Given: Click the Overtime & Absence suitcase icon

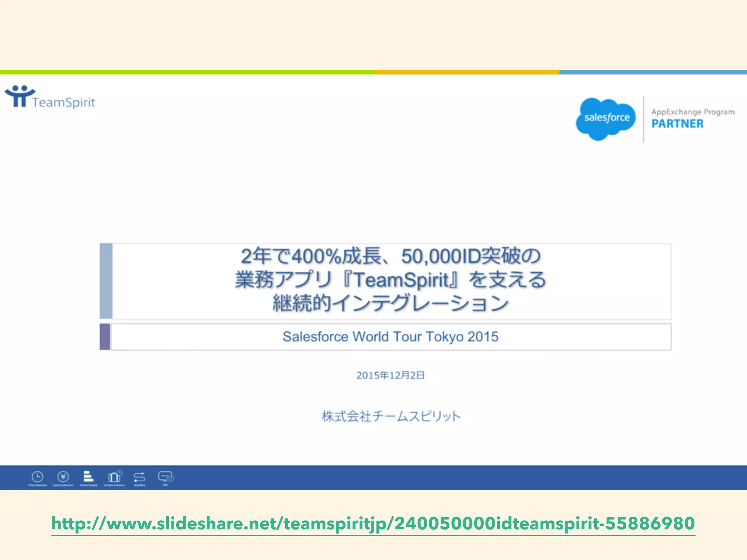Looking at the screenshot, I should tap(115, 476).
